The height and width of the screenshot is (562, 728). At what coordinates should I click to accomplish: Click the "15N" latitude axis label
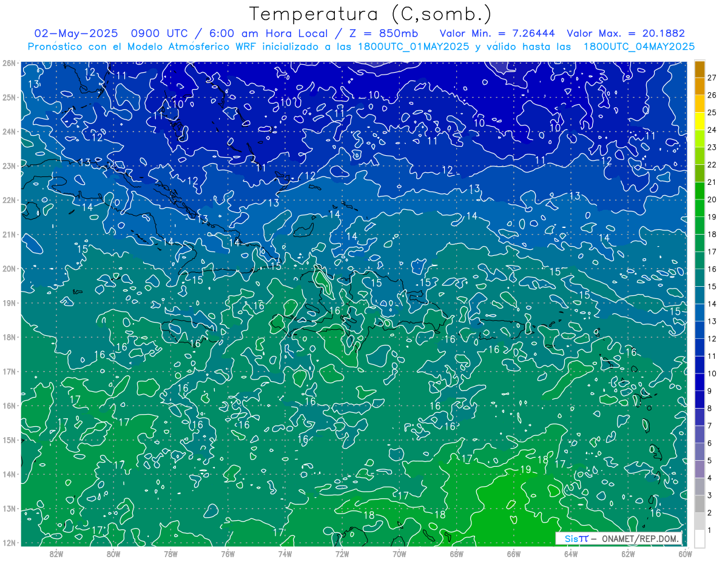coord(8,440)
